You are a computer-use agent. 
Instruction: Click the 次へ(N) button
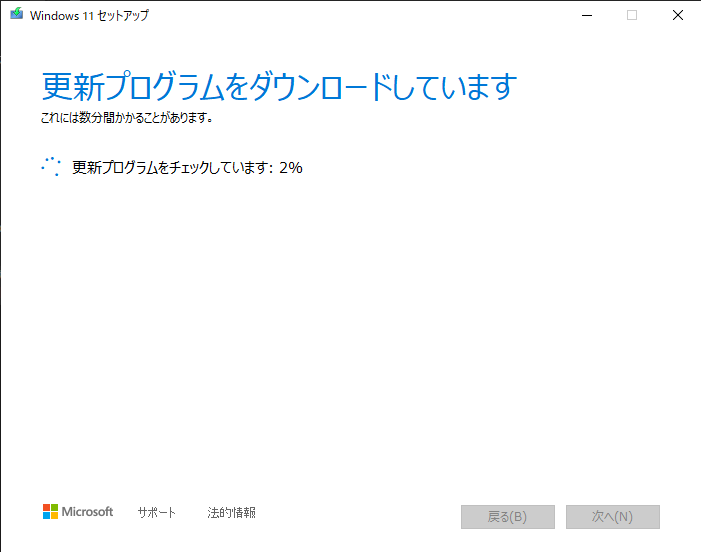pos(612,517)
